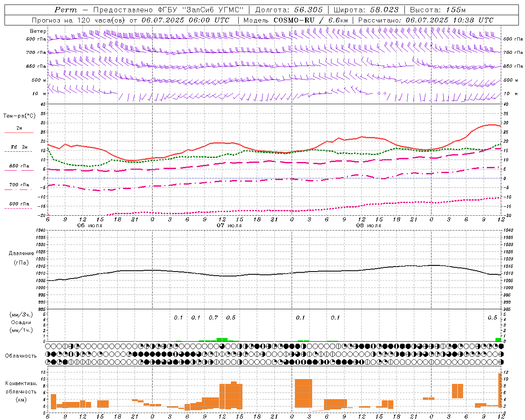Click the '(мм/1ч.)' hourly precipitation unit label
This screenshot has height=420, width=525.
[x=21, y=330]
